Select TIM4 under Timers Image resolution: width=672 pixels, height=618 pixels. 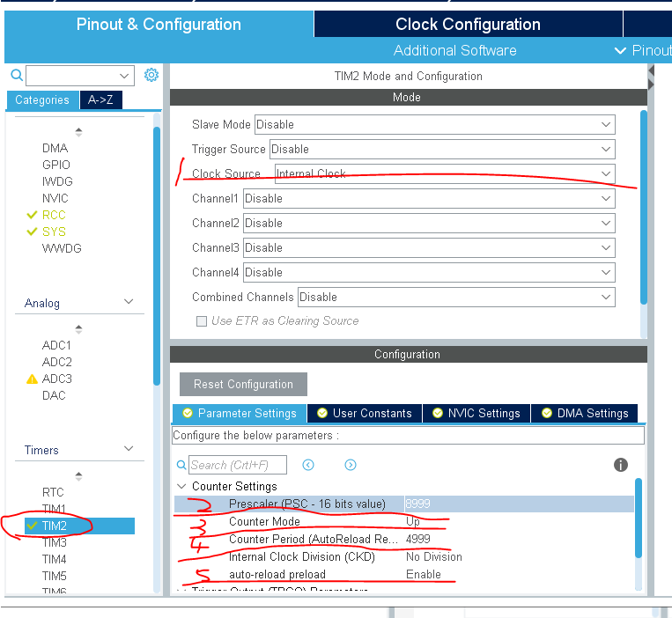coord(55,559)
